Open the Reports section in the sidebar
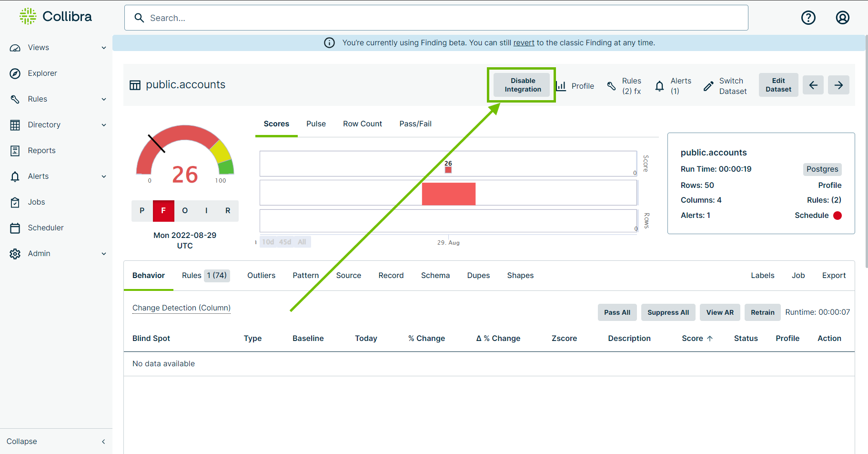Image resolution: width=868 pixels, height=454 pixels. coord(42,150)
